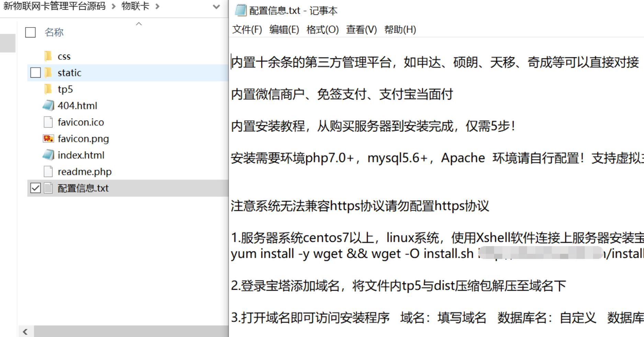Click the line starting 2.登录宝塔添加域名

click(398, 285)
